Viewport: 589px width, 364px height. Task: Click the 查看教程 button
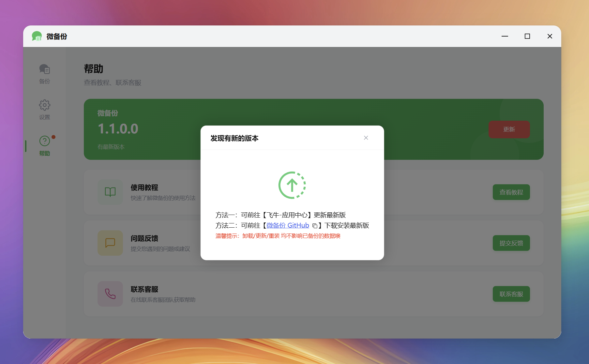(511, 192)
